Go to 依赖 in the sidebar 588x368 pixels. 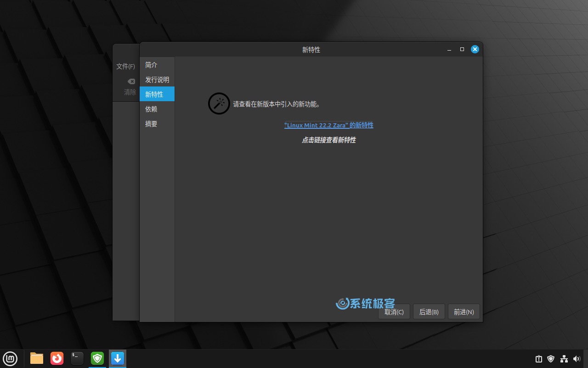pos(157,109)
